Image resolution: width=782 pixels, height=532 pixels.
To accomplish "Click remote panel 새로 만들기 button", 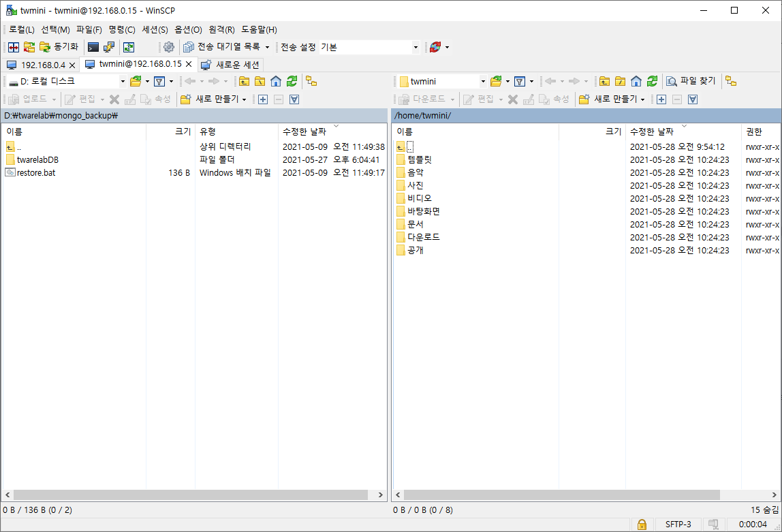I will coord(609,99).
